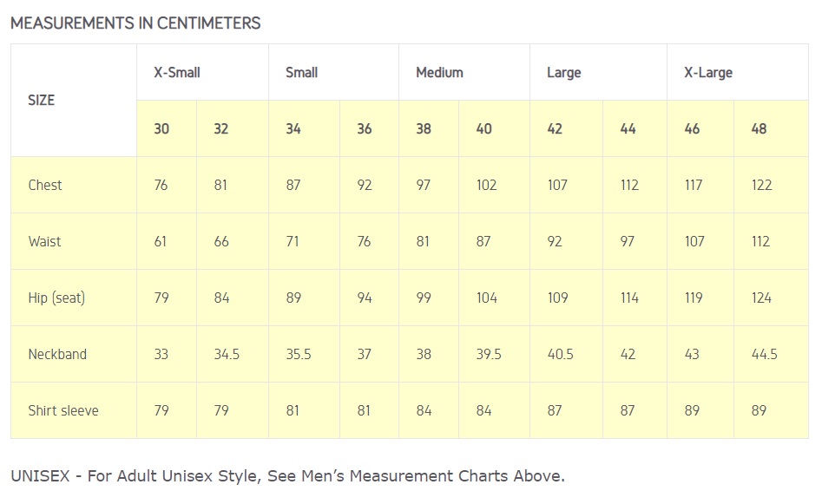Select the Chest row label
This screenshot has height=504, width=822.
[x=45, y=185]
